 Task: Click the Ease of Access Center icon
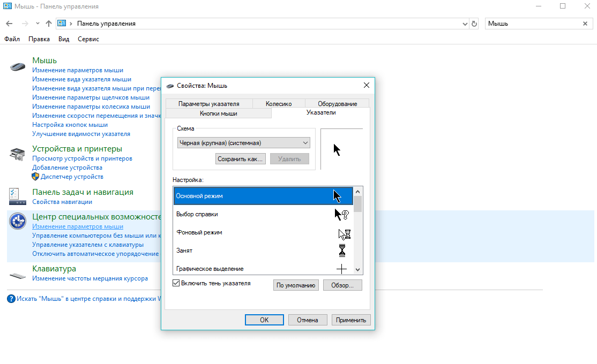coord(18,221)
